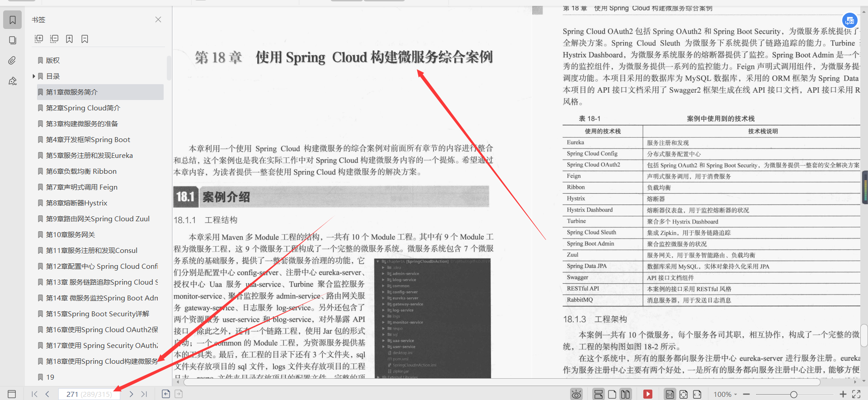The image size is (868, 400).
Task: Start slideshow with red play button
Action: tap(648, 394)
